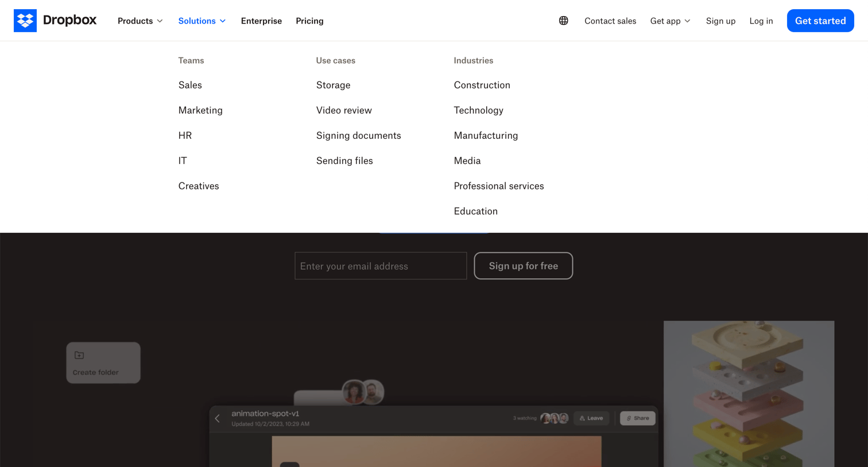868x467 pixels.
Task: Select Marketing under Teams
Action: point(200,110)
